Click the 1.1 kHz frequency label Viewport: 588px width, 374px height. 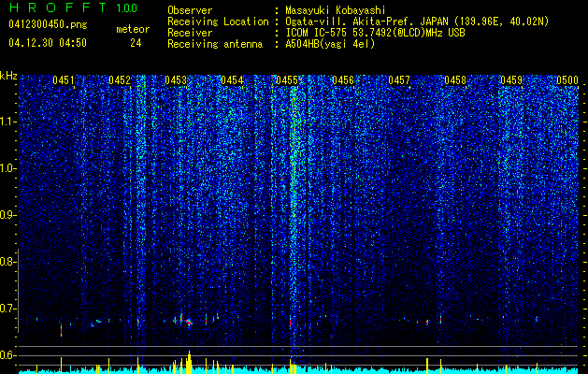point(7,122)
